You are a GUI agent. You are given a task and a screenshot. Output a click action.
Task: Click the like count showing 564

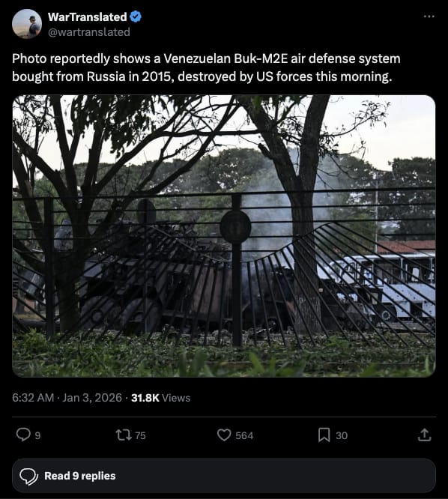(244, 435)
